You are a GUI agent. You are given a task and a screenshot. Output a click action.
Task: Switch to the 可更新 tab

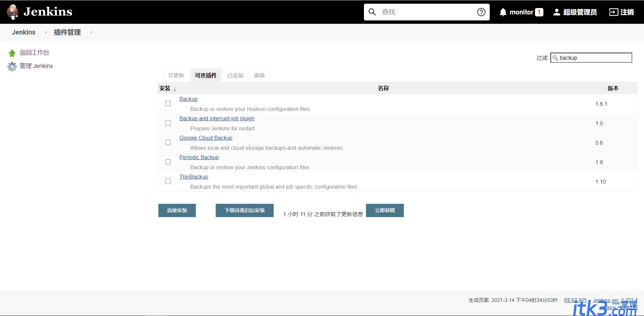(x=176, y=75)
